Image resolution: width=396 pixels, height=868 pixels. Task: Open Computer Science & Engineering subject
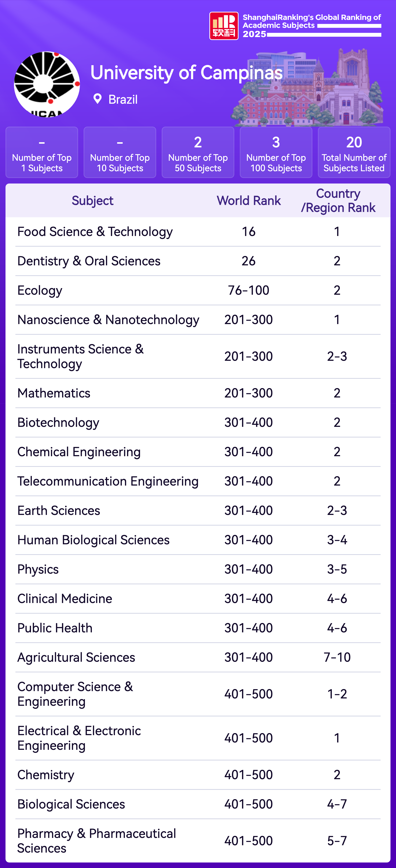75,694
